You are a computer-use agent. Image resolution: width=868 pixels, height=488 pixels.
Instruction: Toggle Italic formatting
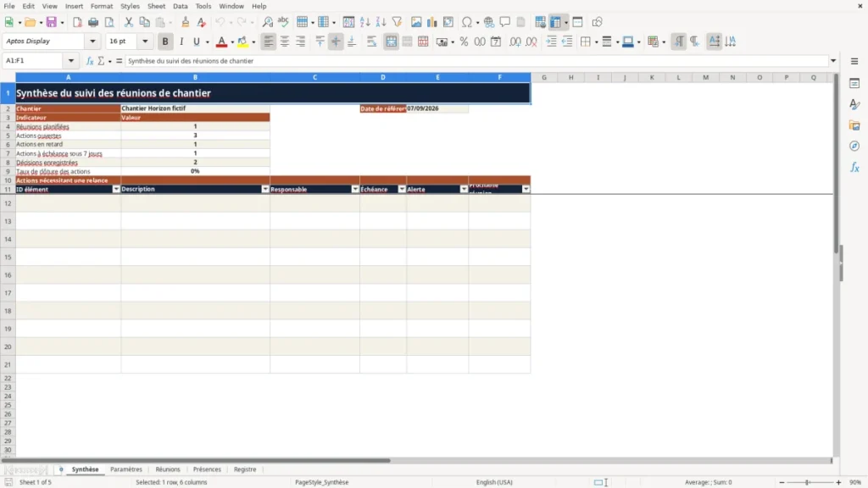click(x=181, y=42)
